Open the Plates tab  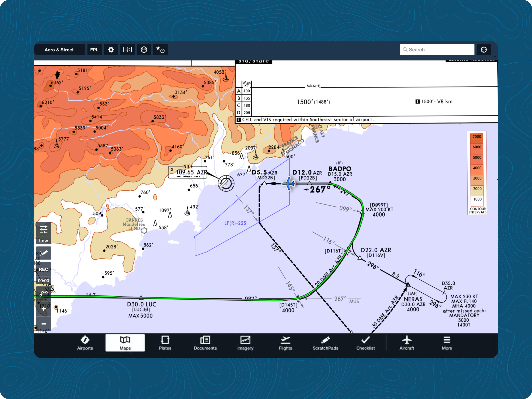click(x=165, y=343)
